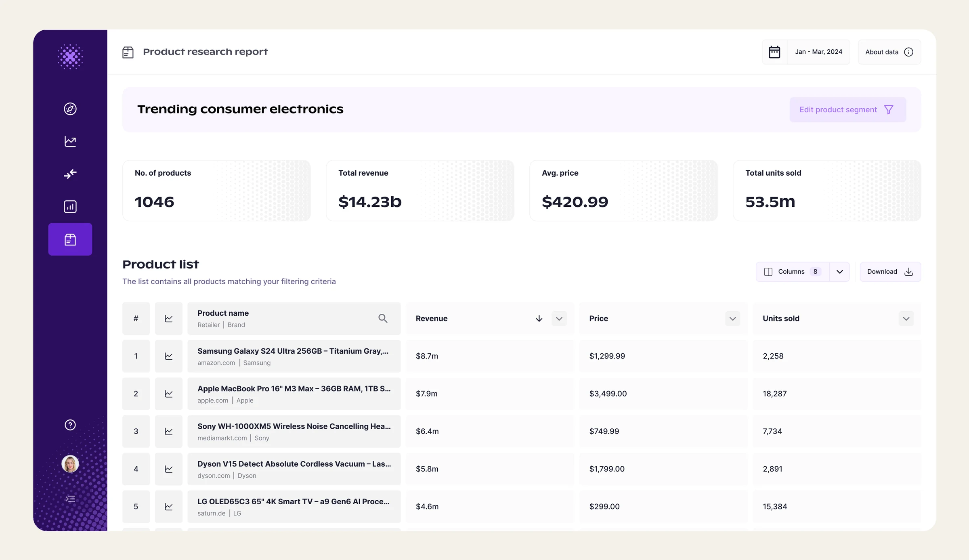The width and height of the screenshot is (969, 560).
Task: Select Apple MacBook Pro 16" product name
Action: pos(294,389)
